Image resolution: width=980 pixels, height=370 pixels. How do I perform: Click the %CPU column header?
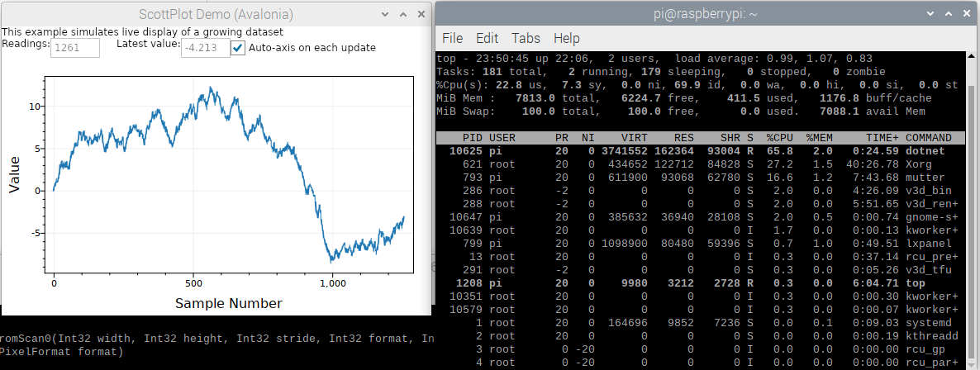tap(779, 137)
